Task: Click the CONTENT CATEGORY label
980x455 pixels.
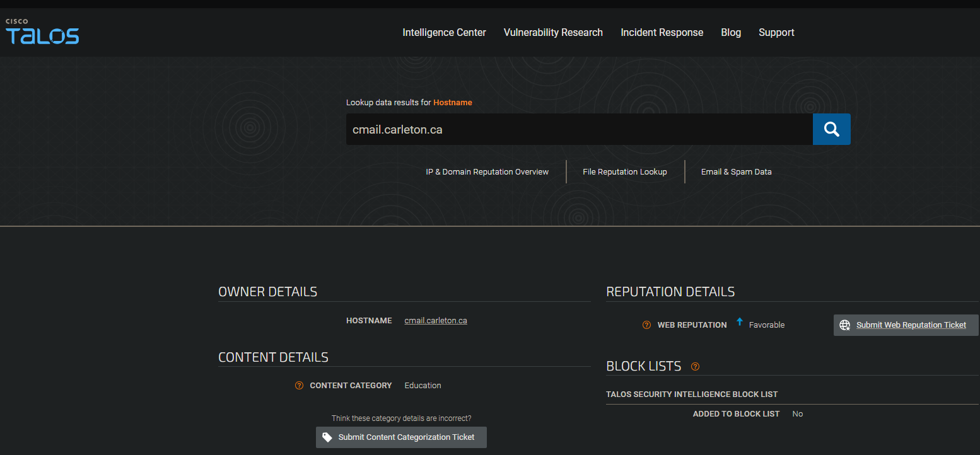Action: tap(351, 386)
